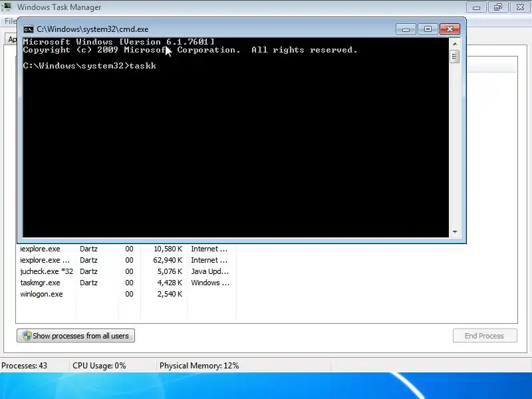
Task: Click the cmd vertical scrollbar thumb
Action: coord(455,57)
